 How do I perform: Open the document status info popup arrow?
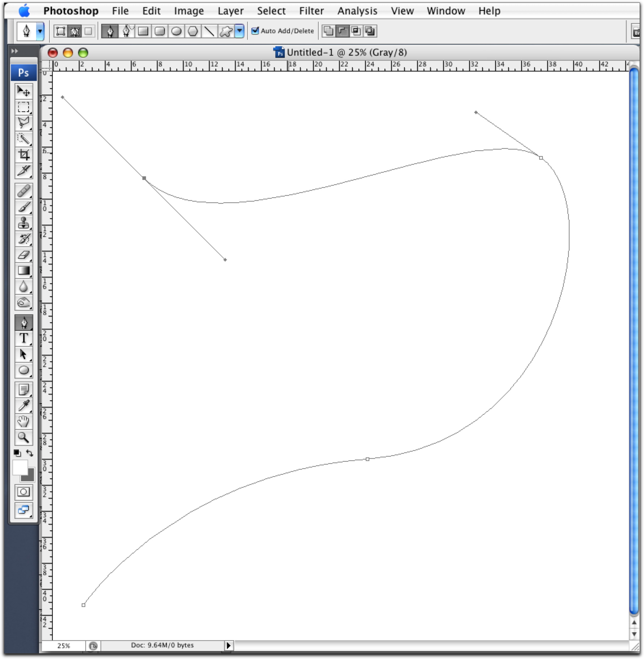(x=228, y=645)
